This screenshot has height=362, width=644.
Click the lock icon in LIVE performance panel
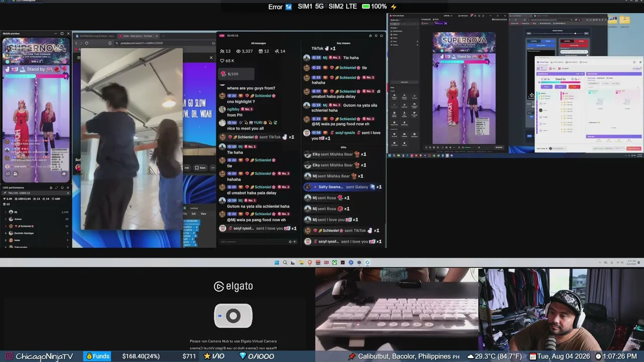pos(51,188)
